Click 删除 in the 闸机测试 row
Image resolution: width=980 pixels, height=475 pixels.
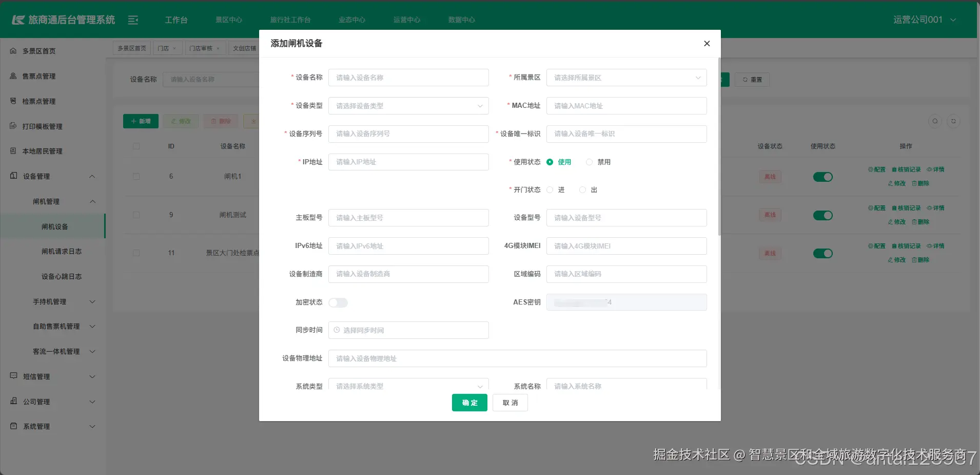pos(920,222)
